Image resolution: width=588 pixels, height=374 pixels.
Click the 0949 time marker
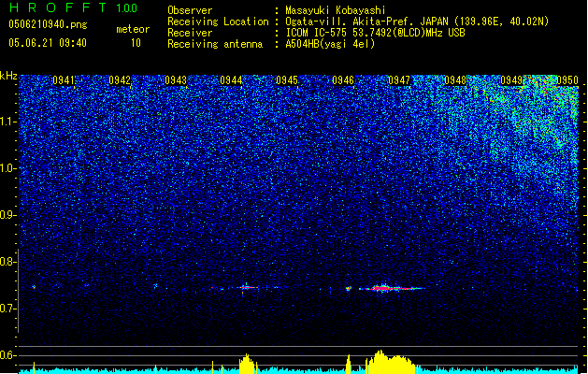tap(511, 80)
